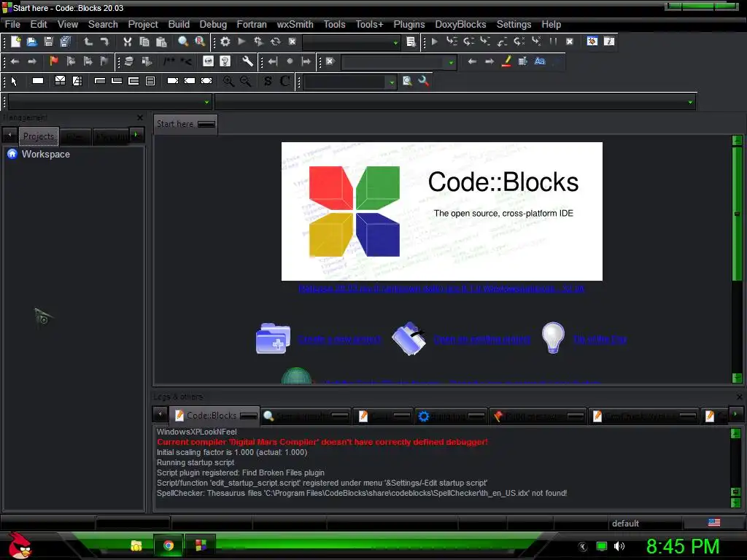Click the 8:45 PM taskbar clock
This screenshot has width=747, height=560.
point(683,546)
